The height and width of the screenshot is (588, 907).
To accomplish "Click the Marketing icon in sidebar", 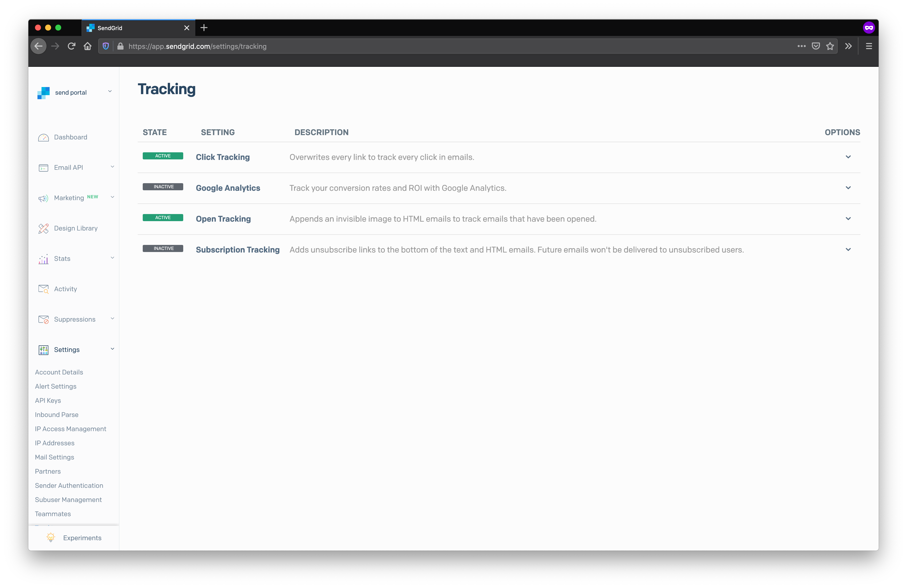I will pyautogui.click(x=43, y=198).
